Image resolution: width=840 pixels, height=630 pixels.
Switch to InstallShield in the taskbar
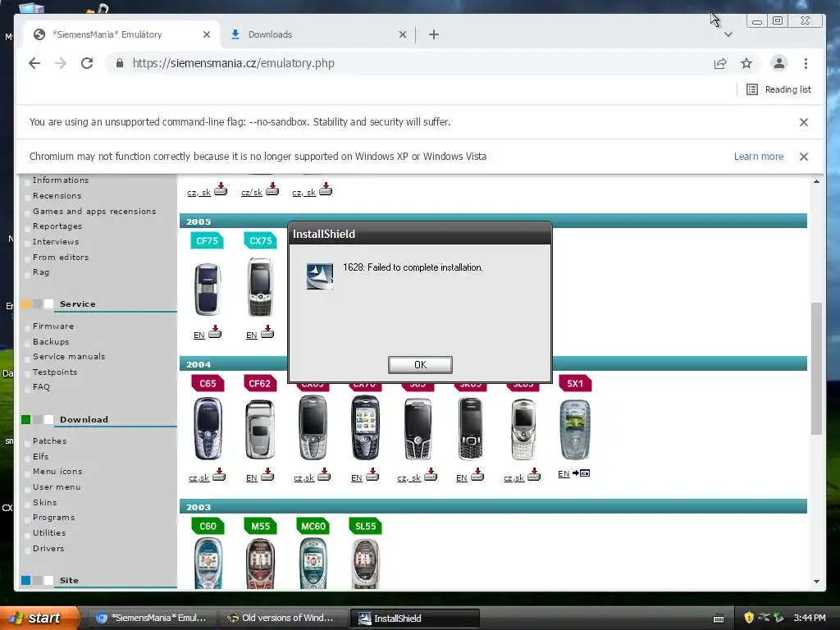tap(414, 619)
